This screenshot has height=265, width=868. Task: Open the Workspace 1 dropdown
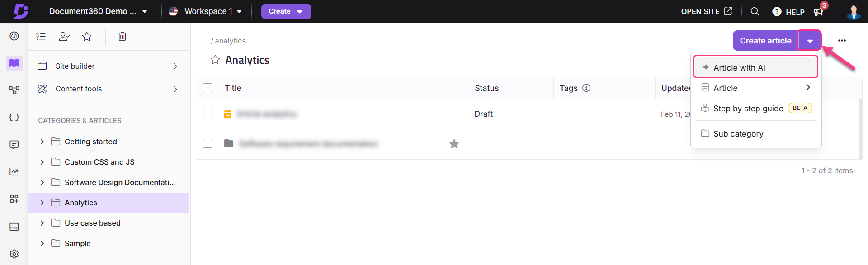tap(205, 11)
